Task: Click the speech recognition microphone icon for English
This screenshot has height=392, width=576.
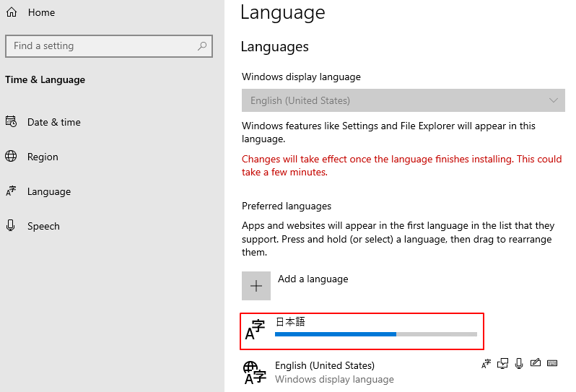Action: coord(519,363)
